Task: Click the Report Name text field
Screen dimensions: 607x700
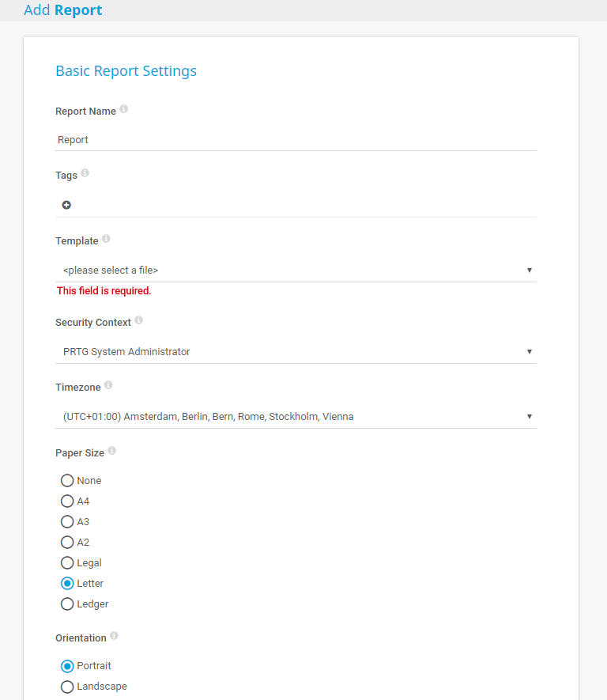Action: tap(296, 140)
